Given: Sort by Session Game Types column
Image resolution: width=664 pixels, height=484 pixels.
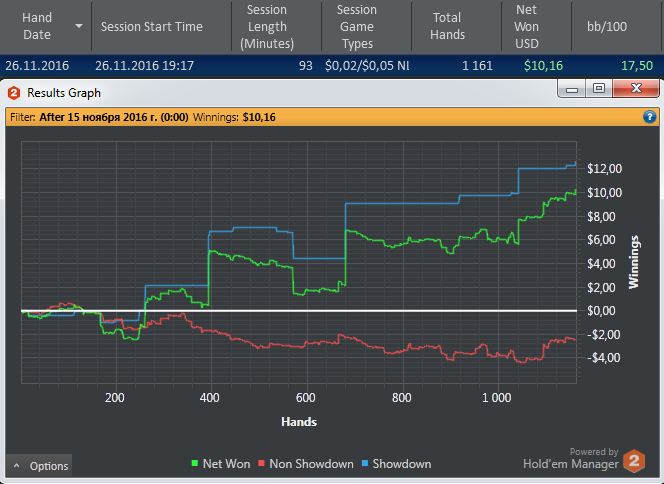Looking at the screenshot, I should 366,26.
